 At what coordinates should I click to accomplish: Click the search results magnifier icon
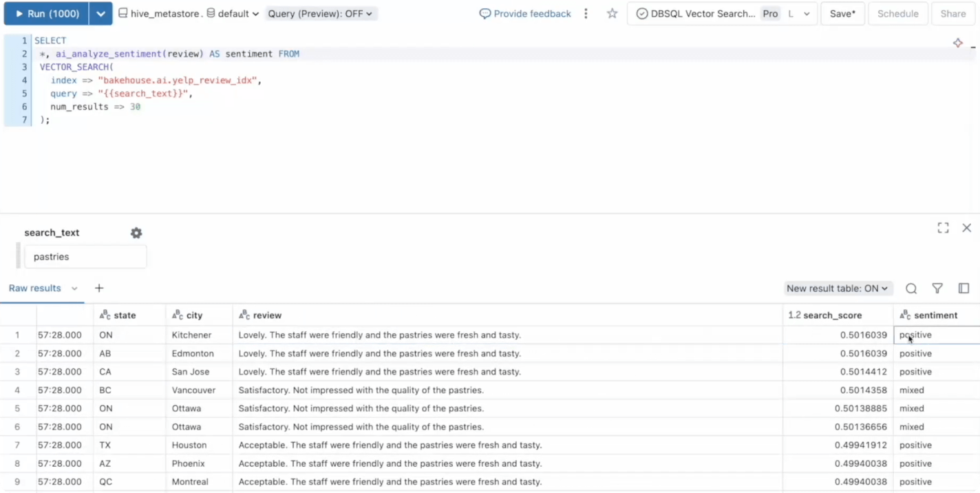[x=910, y=289]
